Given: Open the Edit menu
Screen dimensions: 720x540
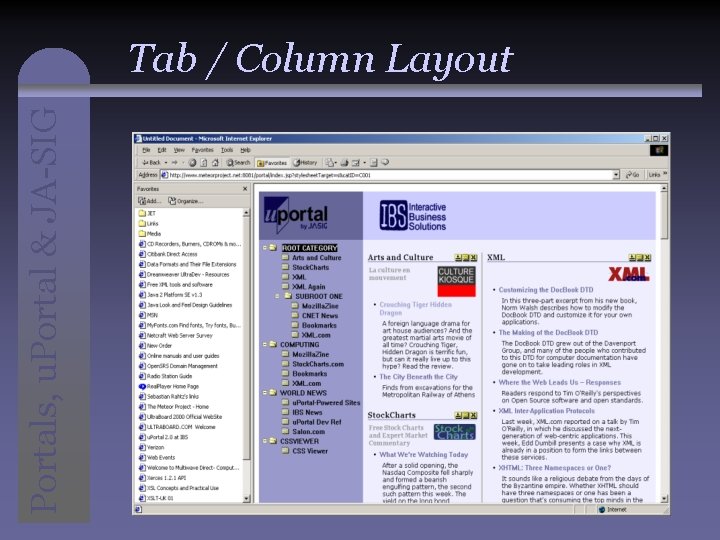Looking at the screenshot, I should (x=162, y=150).
